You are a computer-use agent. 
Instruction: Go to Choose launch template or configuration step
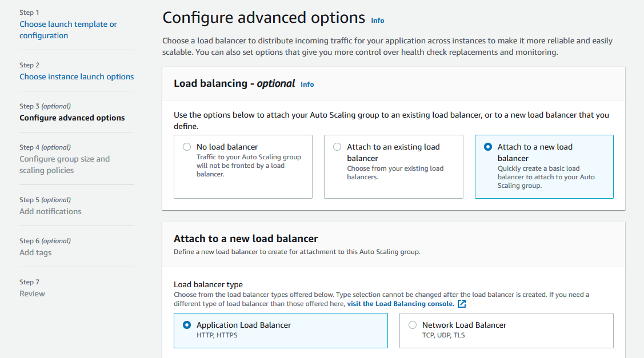click(68, 30)
